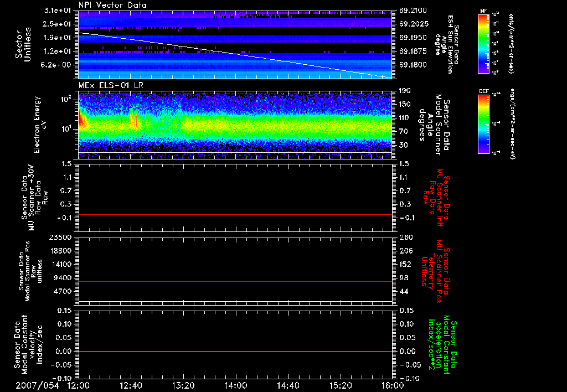Screen dimensions: 567x392
Task: Click the 23500 tick label
Action: (x=61, y=237)
